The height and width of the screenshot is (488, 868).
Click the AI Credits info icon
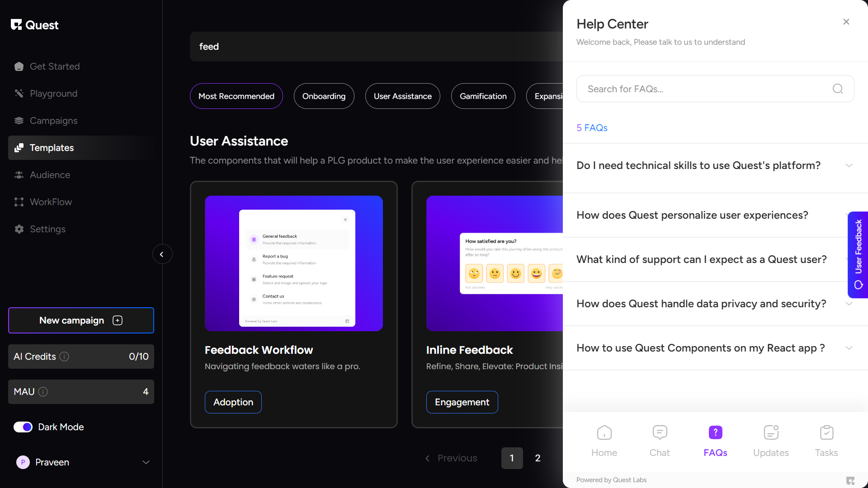[64, 357]
